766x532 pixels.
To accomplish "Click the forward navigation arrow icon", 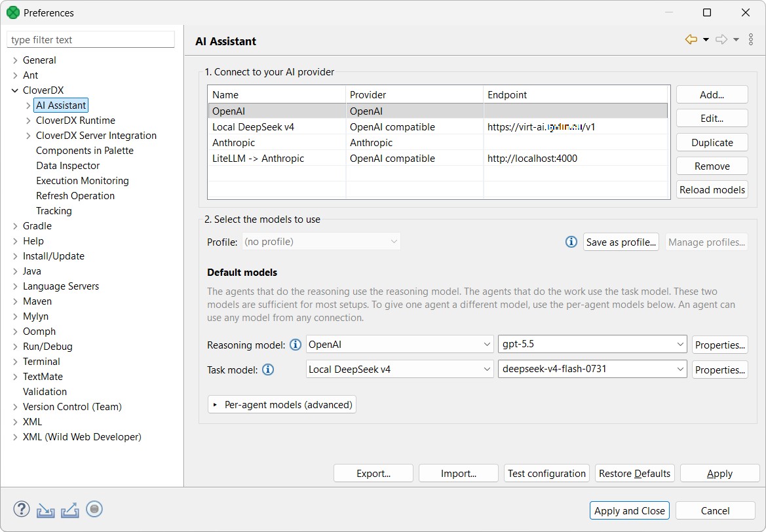I will [x=721, y=39].
